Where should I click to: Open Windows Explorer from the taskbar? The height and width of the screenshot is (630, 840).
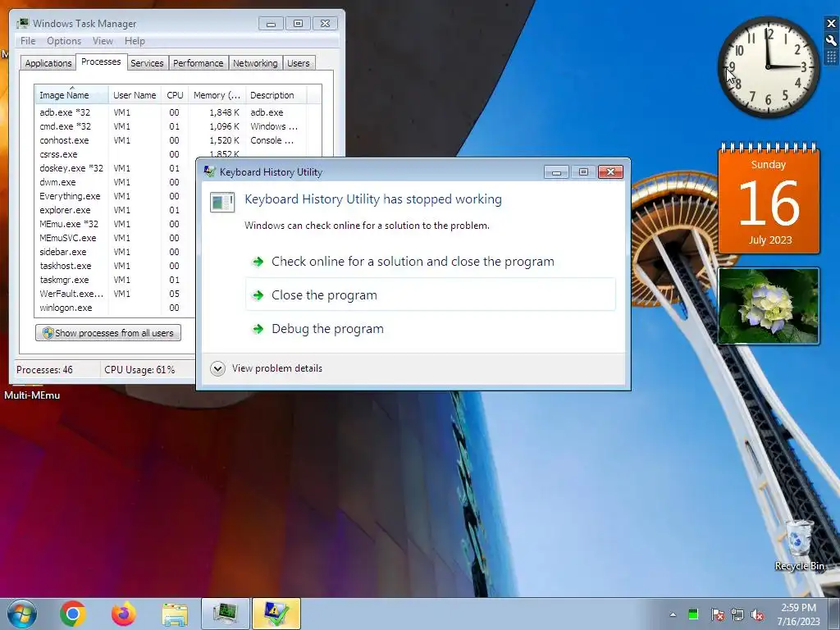pos(175,614)
